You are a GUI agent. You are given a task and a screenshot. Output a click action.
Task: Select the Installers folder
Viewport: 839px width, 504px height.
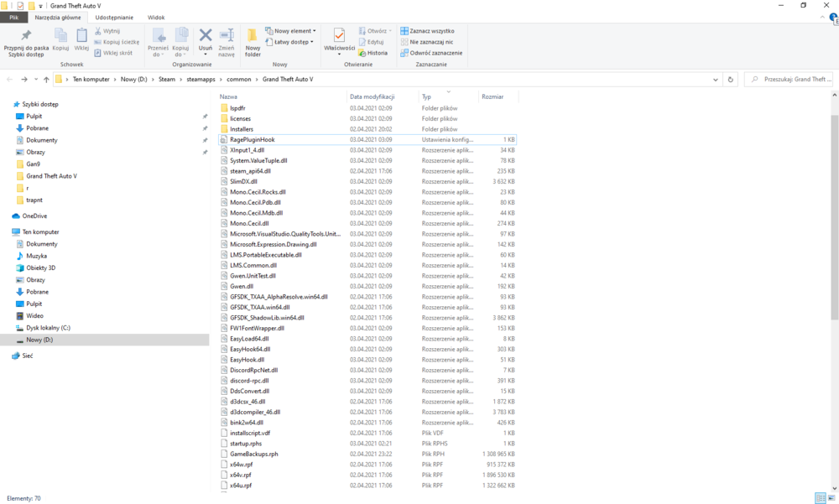[x=367, y=129]
